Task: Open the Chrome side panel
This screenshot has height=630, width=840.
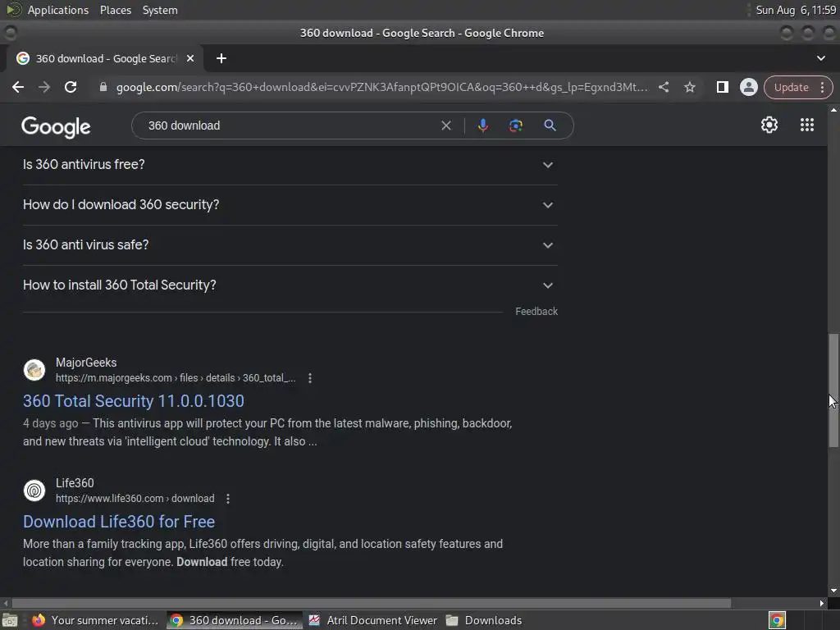Action: [x=722, y=87]
